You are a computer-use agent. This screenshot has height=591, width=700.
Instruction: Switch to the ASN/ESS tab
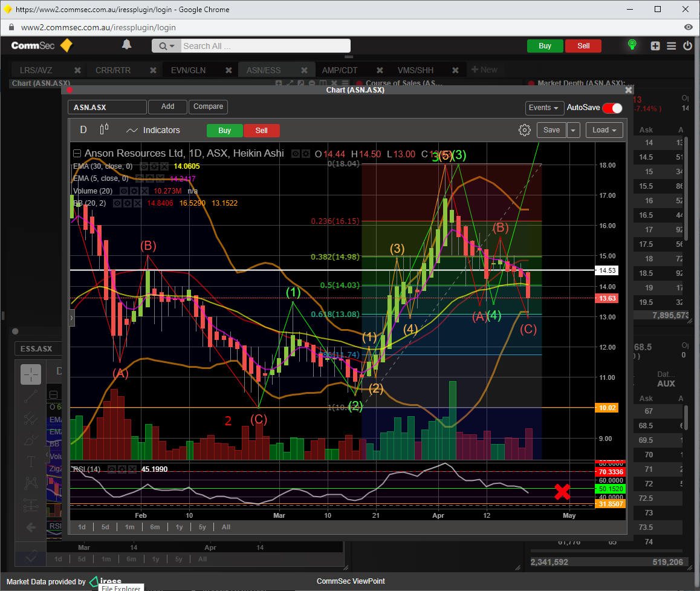point(264,70)
